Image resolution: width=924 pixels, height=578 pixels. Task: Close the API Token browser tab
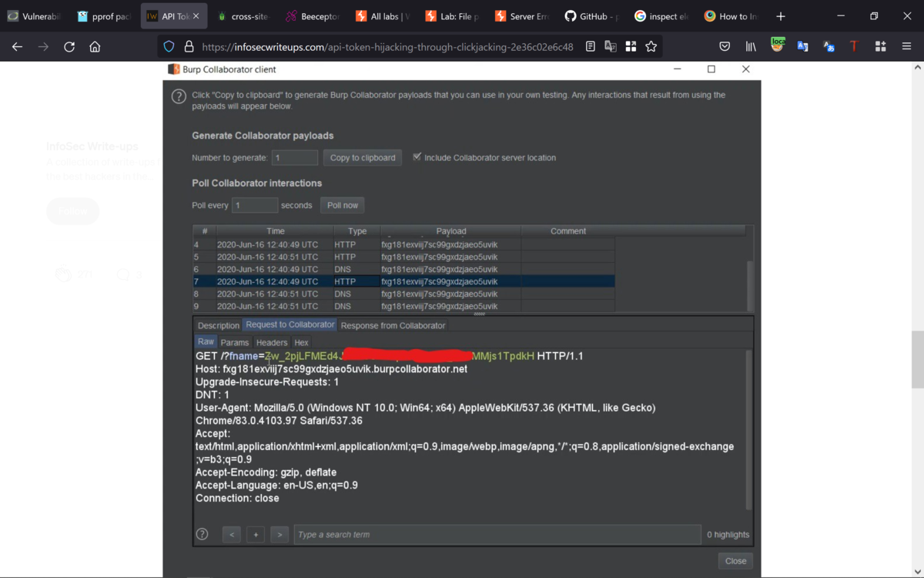[196, 16]
